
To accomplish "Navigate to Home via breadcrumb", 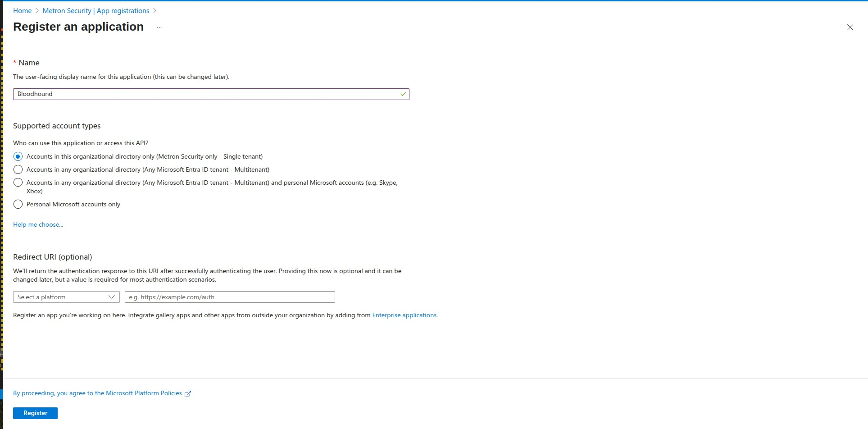I will tap(22, 10).
